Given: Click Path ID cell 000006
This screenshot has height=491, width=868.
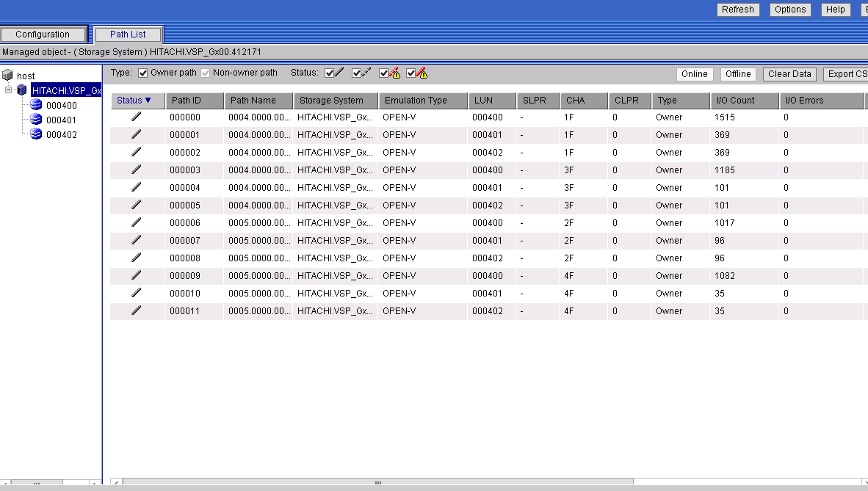Looking at the screenshot, I should [185, 223].
